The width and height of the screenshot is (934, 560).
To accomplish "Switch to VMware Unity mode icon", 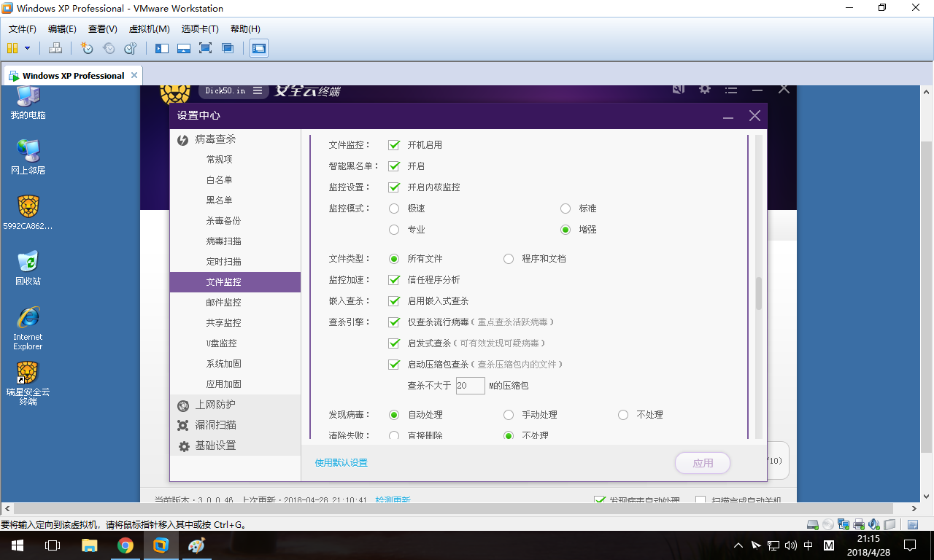I will 228,48.
